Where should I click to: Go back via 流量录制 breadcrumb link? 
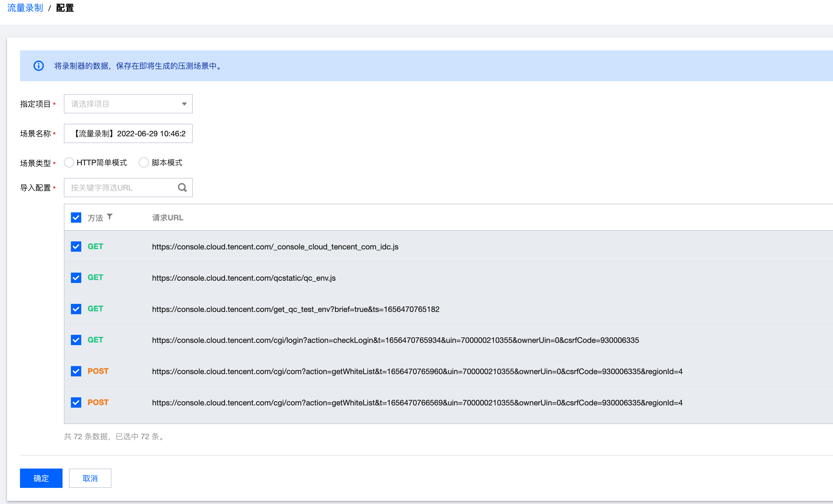tap(25, 8)
